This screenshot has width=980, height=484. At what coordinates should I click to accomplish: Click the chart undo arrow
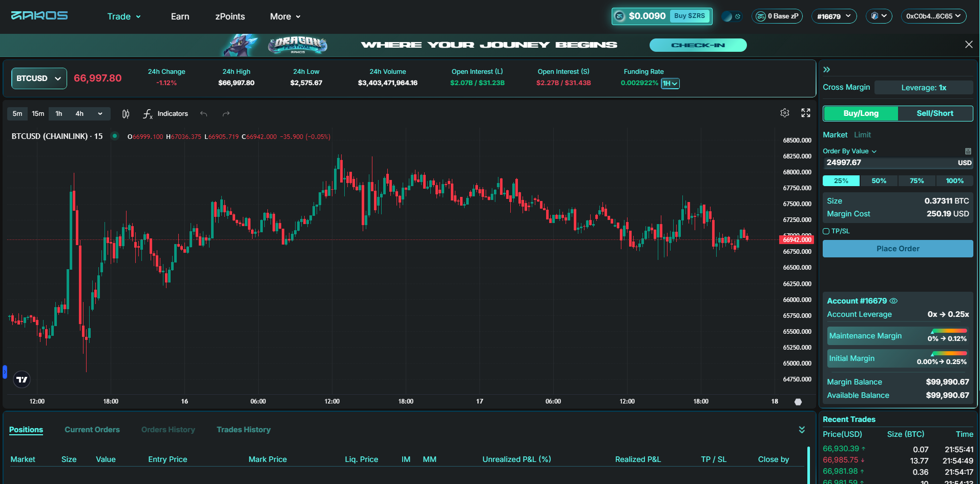click(x=204, y=114)
